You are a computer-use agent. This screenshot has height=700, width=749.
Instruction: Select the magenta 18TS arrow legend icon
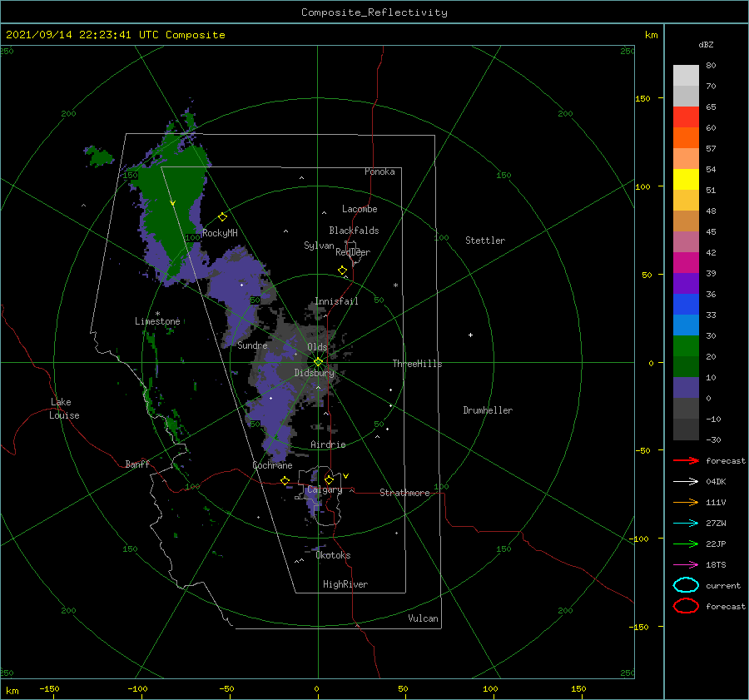coord(686,565)
